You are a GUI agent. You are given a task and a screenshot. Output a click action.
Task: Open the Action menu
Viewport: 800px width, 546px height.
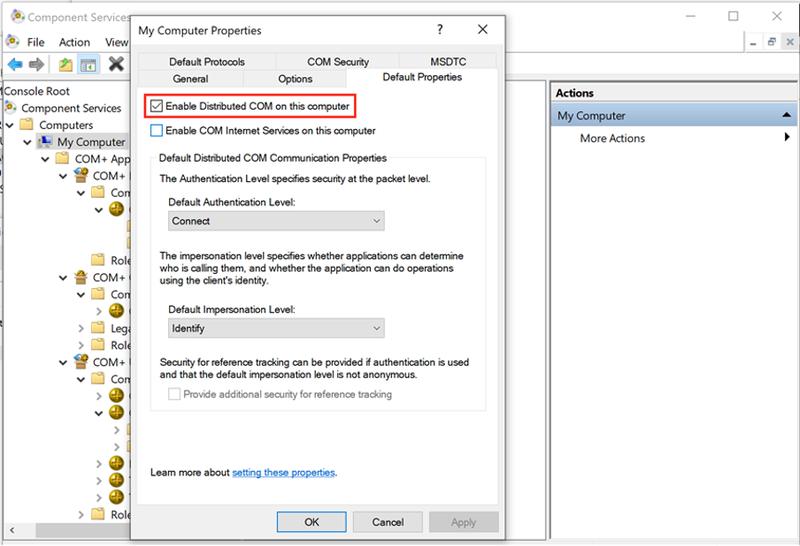74,42
